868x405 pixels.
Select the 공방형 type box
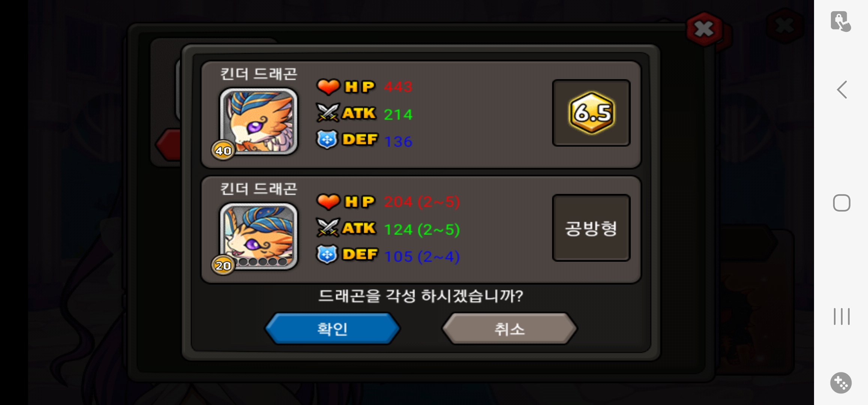[591, 228]
